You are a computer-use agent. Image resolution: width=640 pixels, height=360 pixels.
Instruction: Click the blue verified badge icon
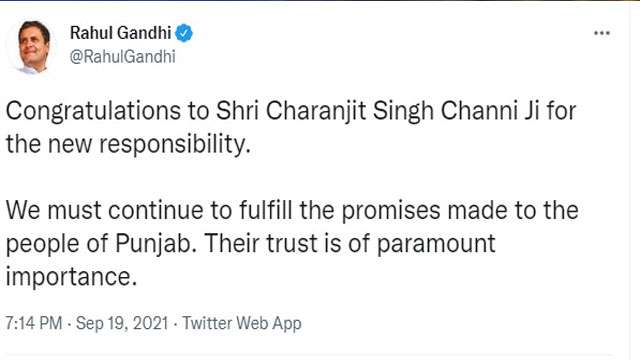pyautogui.click(x=184, y=33)
